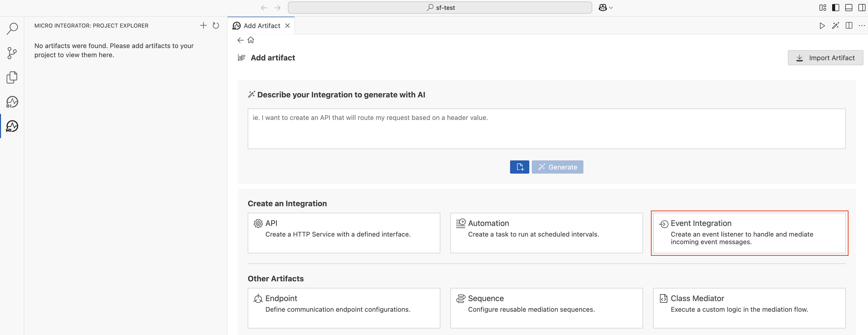This screenshot has width=868, height=335.
Task: Focus the AI integration description text box
Action: [x=546, y=129]
